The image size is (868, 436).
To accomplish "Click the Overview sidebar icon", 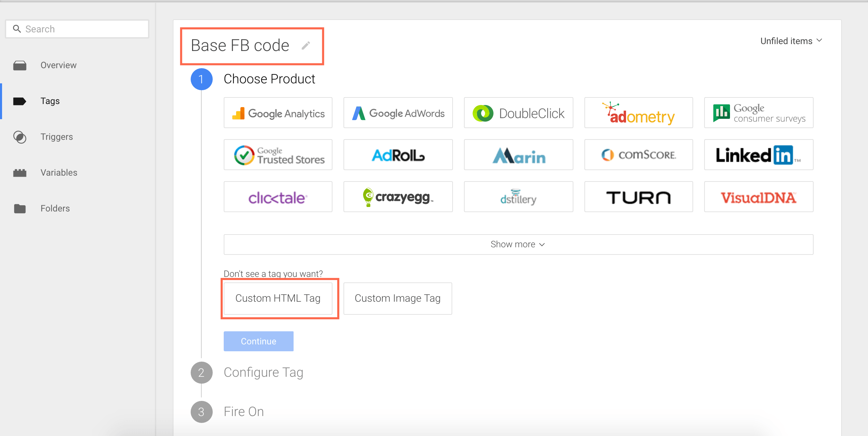I will coord(20,65).
